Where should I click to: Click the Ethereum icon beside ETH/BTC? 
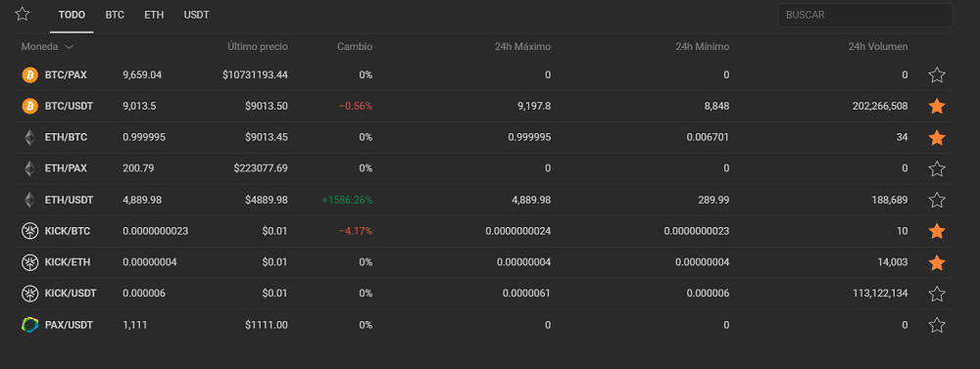coord(30,137)
